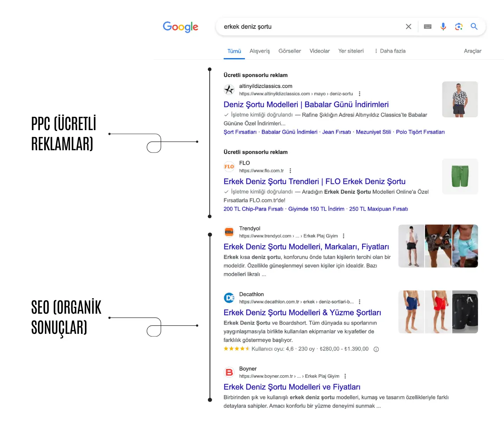Switch to the Alışveriş tab
Screen dimensions: 504x426
[x=260, y=51]
